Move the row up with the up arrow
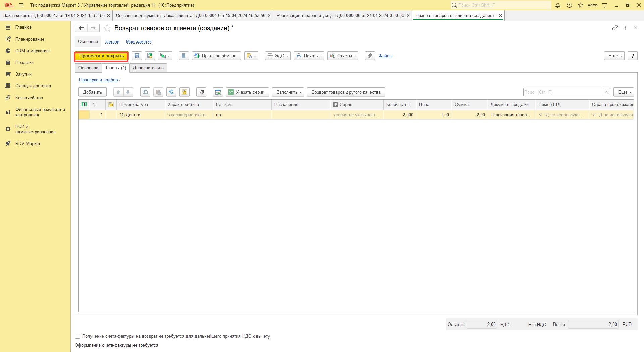Viewport: 644px width, 352px height. click(118, 92)
